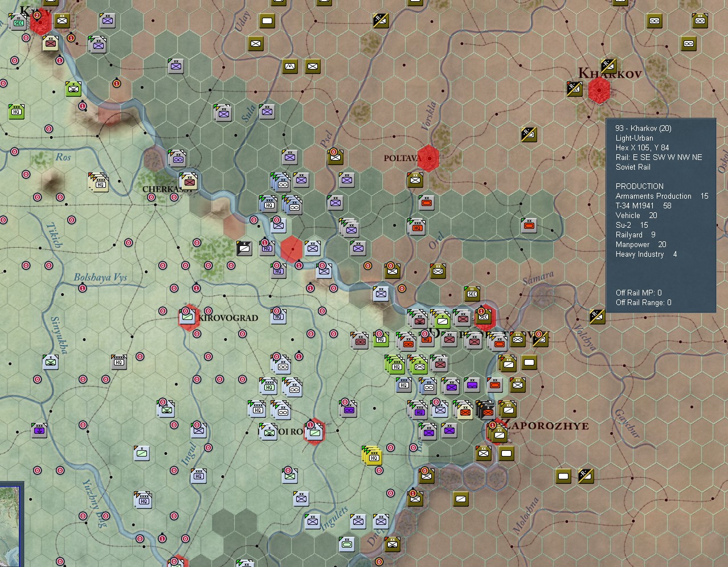Click the 'Armaments Production 15' entry
The width and height of the screenshot is (728, 567).
pyautogui.click(x=662, y=196)
